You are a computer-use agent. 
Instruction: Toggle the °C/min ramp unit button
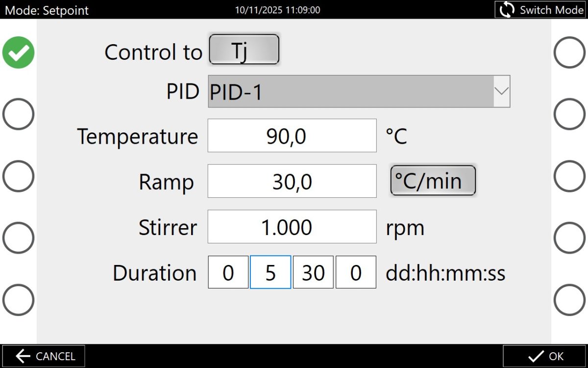coord(433,181)
